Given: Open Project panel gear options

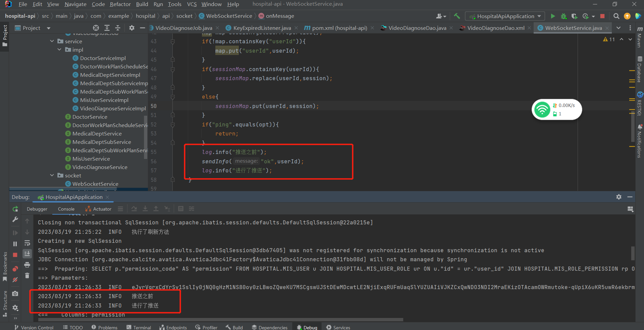Looking at the screenshot, I should click(x=132, y=28).
